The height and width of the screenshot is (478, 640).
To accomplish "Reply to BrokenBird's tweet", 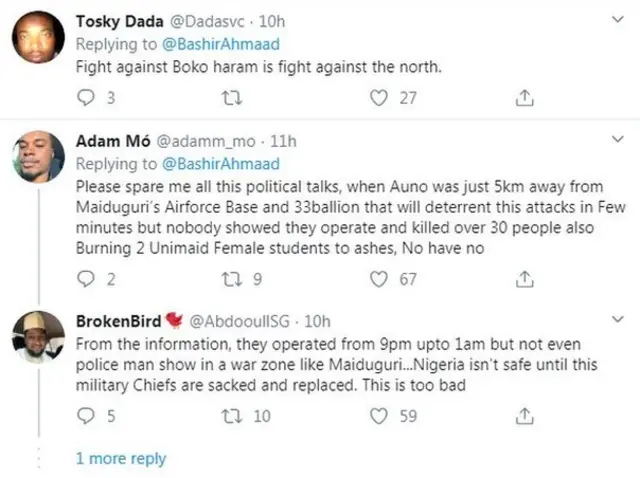I will pyautogui.click(x=85, y=416).
